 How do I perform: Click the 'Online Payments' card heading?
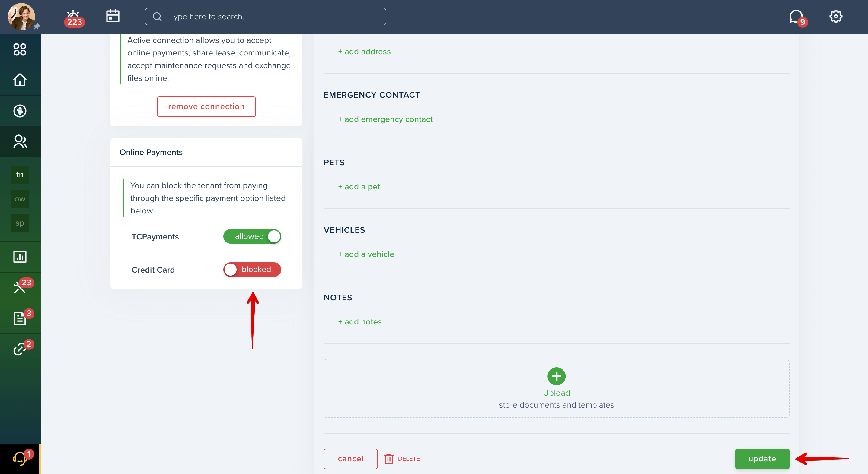(151, 153)
